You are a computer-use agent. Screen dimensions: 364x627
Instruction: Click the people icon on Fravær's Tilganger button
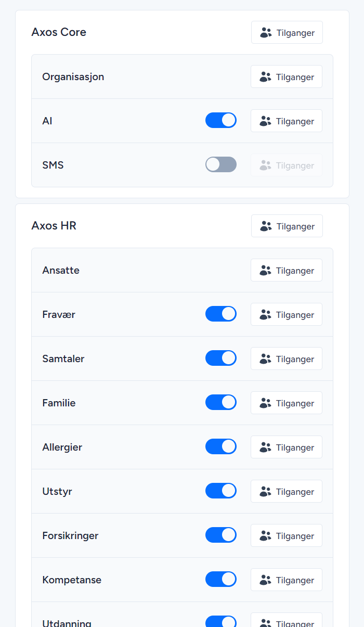(265, 314)
